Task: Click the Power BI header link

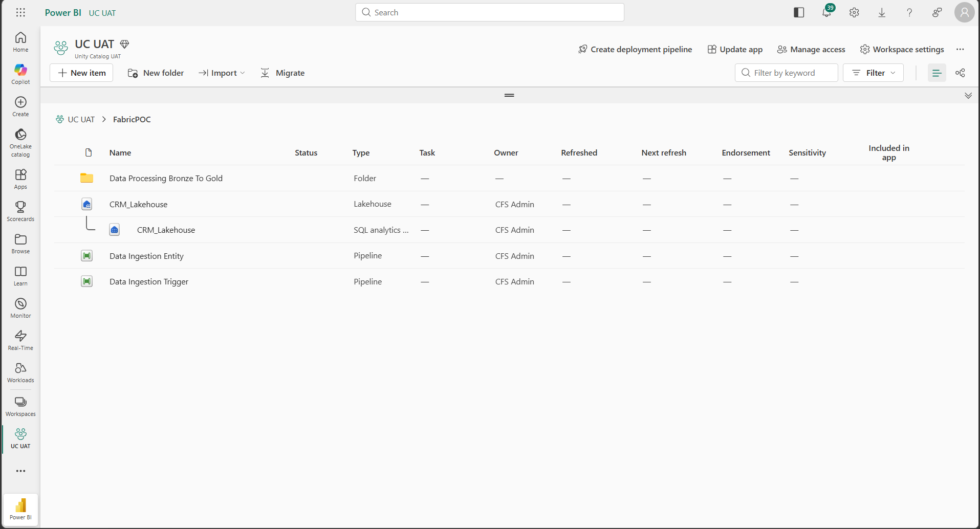Action: coord(63,12)
